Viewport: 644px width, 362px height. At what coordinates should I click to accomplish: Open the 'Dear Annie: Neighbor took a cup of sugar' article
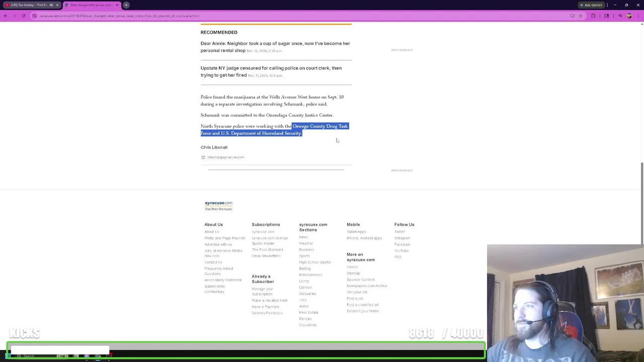pos(275,47)
